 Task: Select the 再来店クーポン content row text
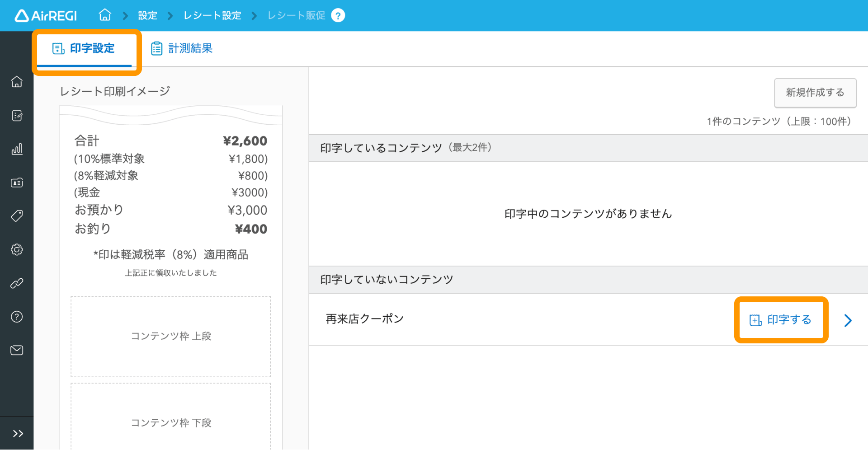click(364, 319)
